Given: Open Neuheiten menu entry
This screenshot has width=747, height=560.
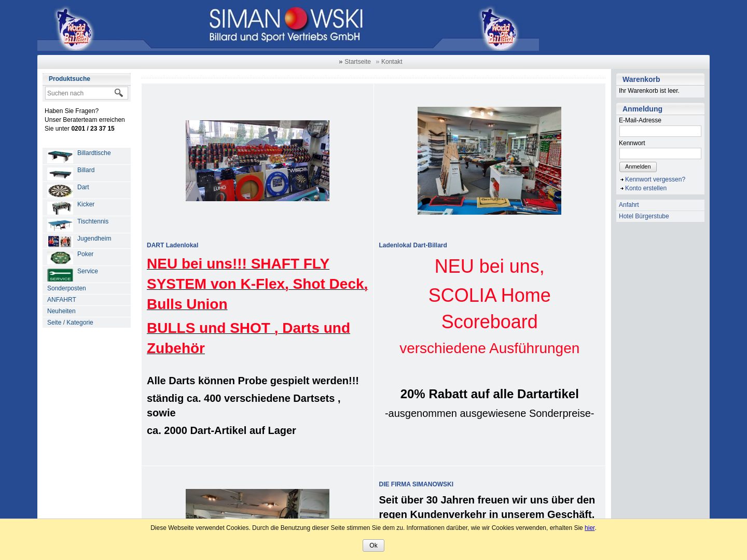Looking at the screenshot, I should pyautogui.click(x=87, y=311).
